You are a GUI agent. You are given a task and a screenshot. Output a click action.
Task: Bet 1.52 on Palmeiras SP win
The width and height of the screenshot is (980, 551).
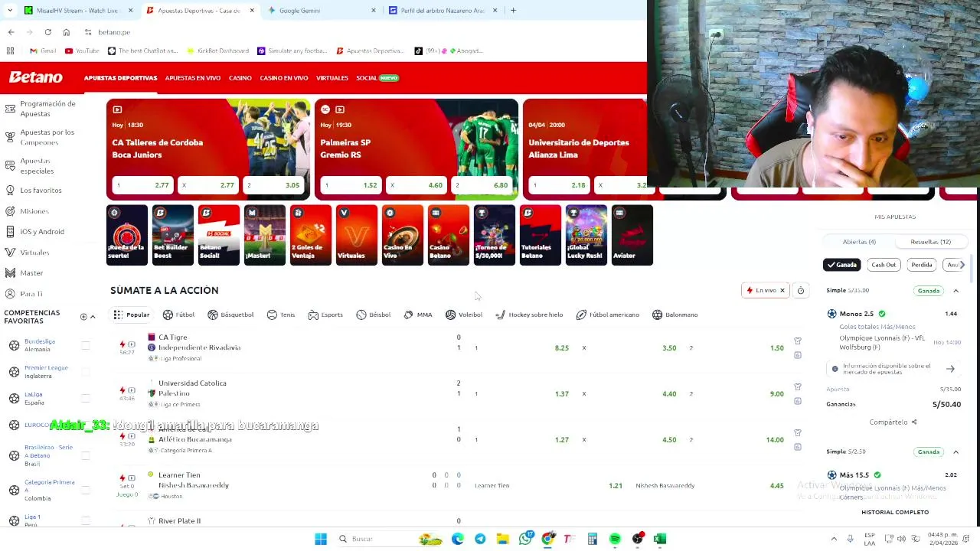[x=351, y=185]
